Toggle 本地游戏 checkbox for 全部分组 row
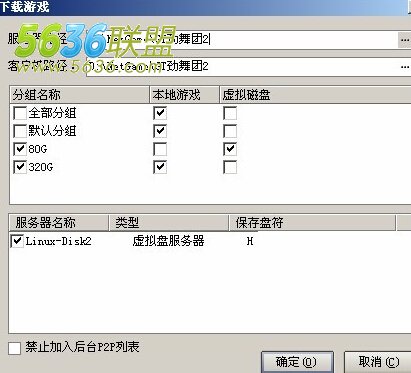 [160, 113]
